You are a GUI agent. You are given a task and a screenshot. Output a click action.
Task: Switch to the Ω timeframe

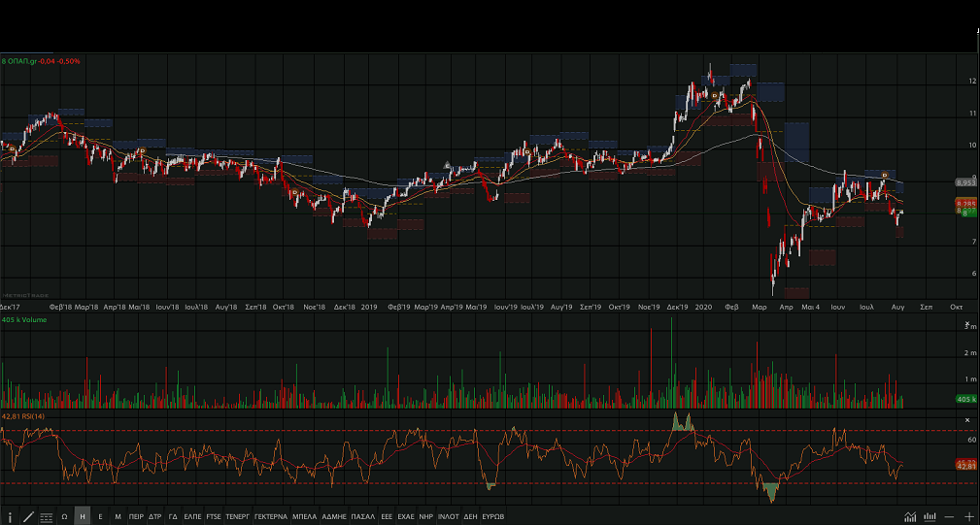64,517
